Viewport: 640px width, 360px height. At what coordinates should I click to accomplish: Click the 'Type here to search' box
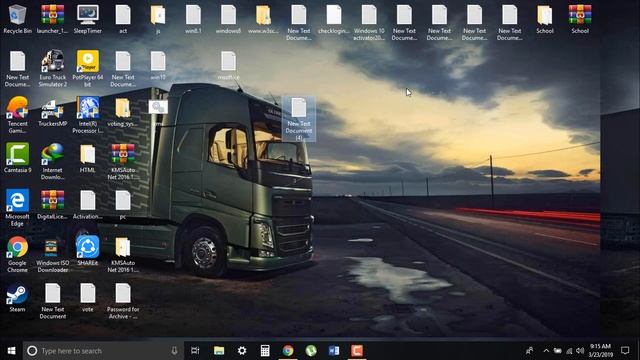point(103,351)
